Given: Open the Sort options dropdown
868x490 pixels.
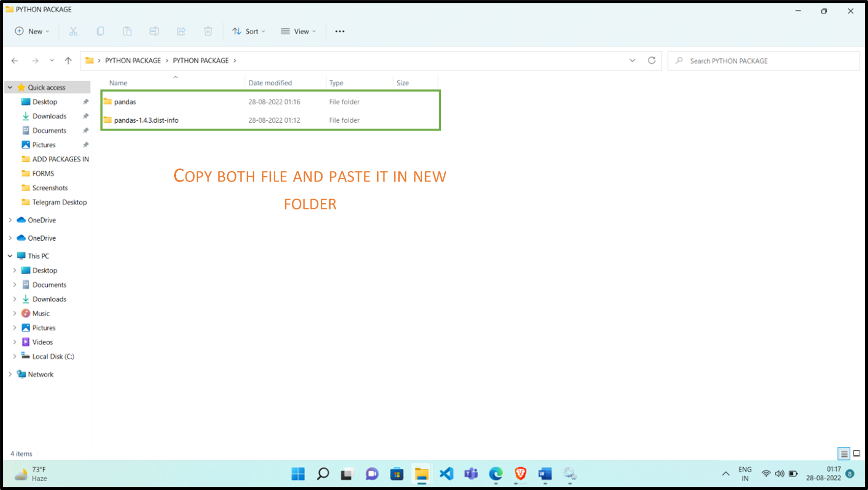Looking at the screenshot, I should [249, 31].
